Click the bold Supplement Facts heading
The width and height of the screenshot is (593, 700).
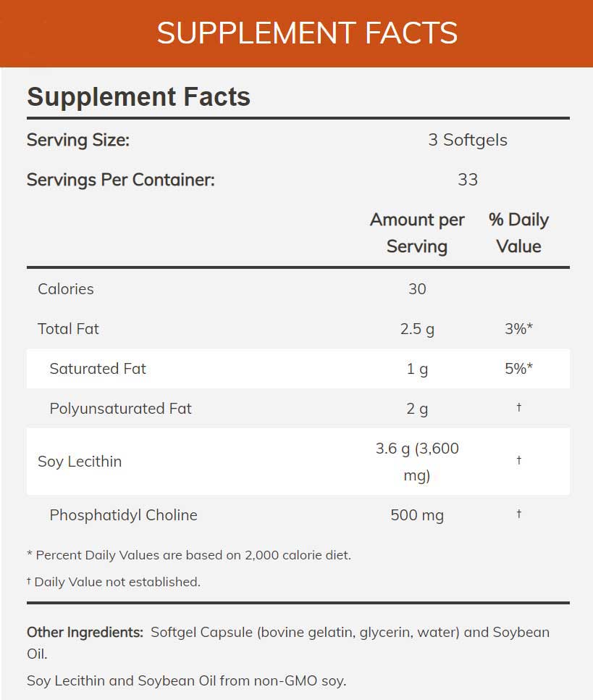(138, 97)
